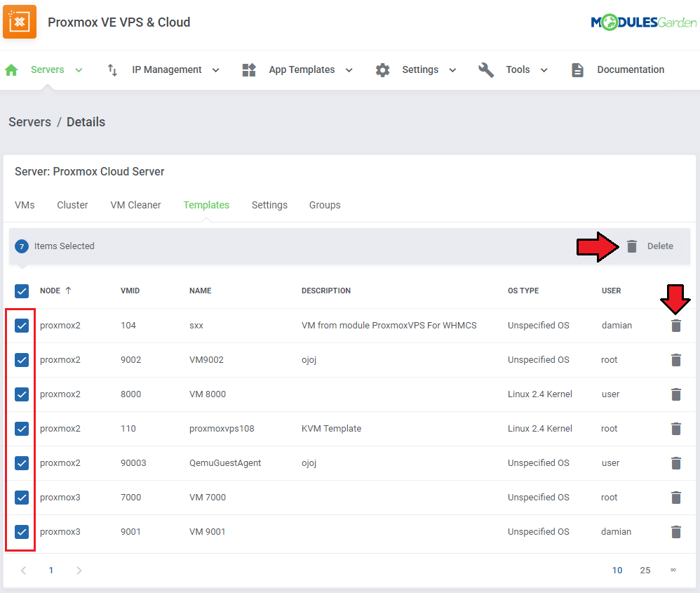Viewport: 700px width, 593px height.
Task: Select page number 1
Action: coord(51,571)
